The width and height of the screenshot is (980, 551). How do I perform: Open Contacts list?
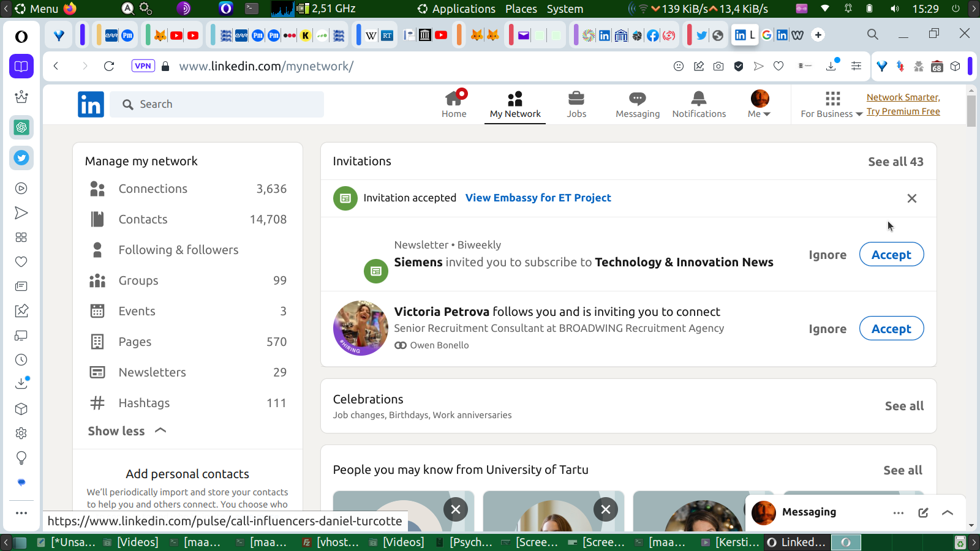click(x=187, y=219)
